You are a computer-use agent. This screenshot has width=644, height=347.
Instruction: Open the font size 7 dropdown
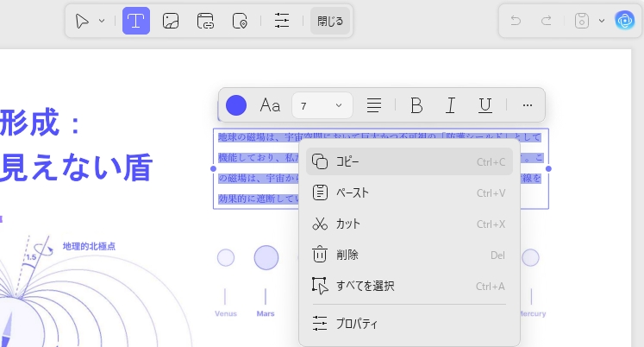322,105
